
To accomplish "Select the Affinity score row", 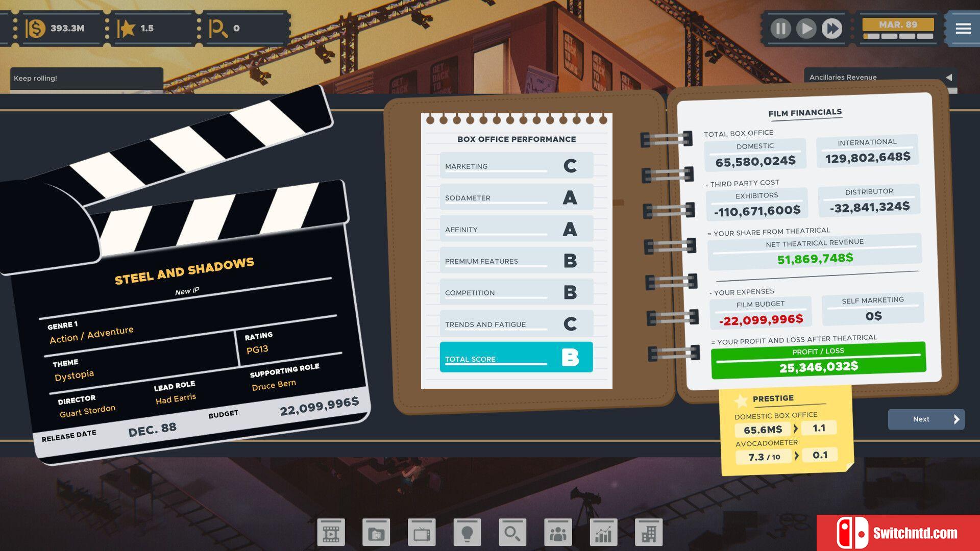I will pyautogui.click(x=516, y=229).
